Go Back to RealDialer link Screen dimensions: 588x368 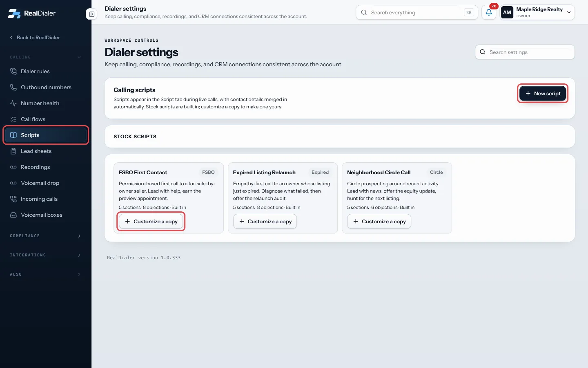[x=35, y=37]
